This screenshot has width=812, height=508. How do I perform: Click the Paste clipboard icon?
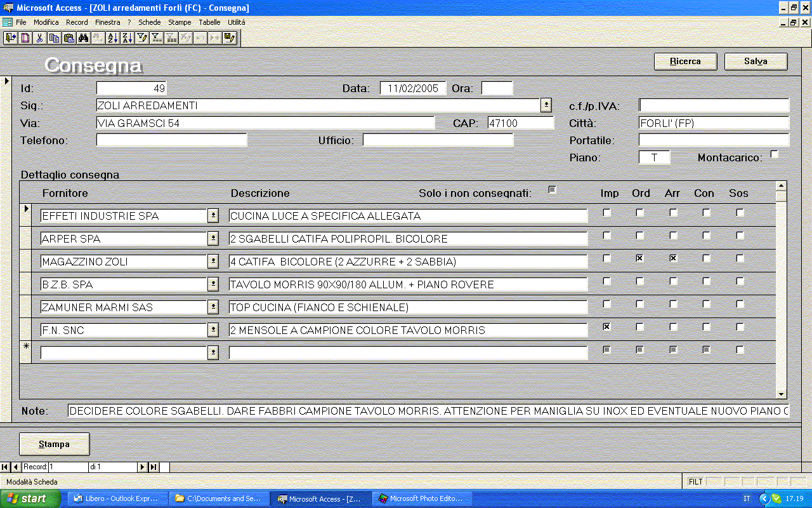(x=69, y=38)
